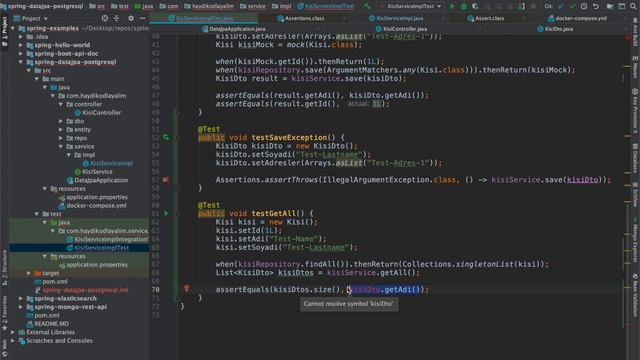Click the unresolved kisiDto symbol on line 70
Viewport: 640px width, 360px height.
click(x=366, y=289)
